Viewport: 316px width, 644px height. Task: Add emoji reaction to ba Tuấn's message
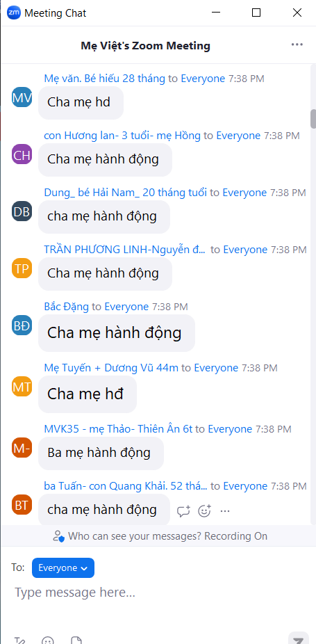tap(204, 511)
